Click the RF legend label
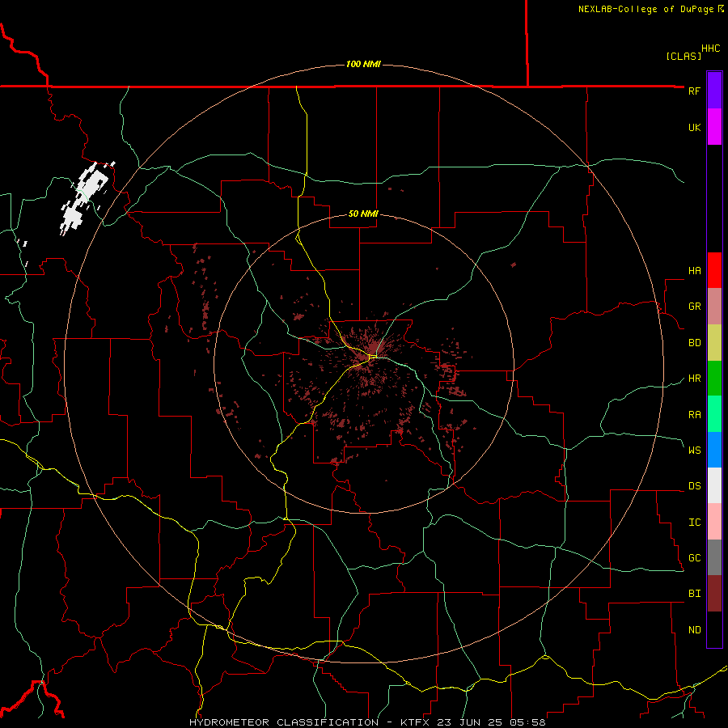Screen dimensions: 728x728 [694, 91]
